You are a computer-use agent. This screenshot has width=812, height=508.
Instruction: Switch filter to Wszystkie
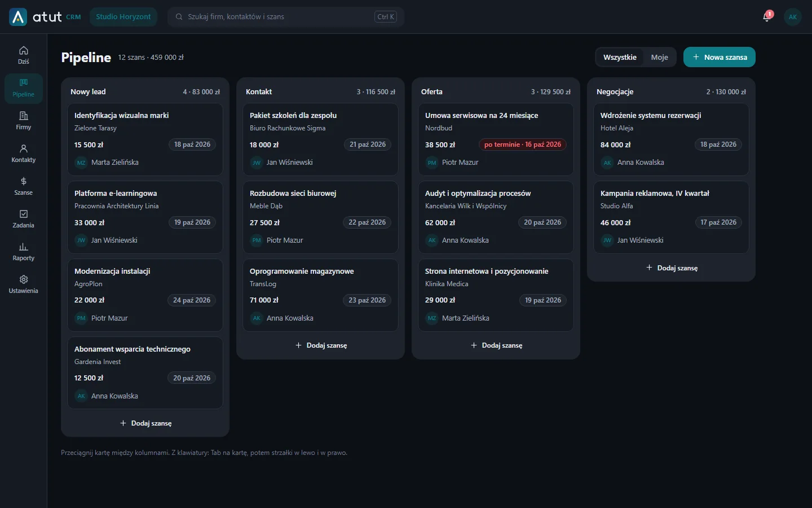(620, 57)
